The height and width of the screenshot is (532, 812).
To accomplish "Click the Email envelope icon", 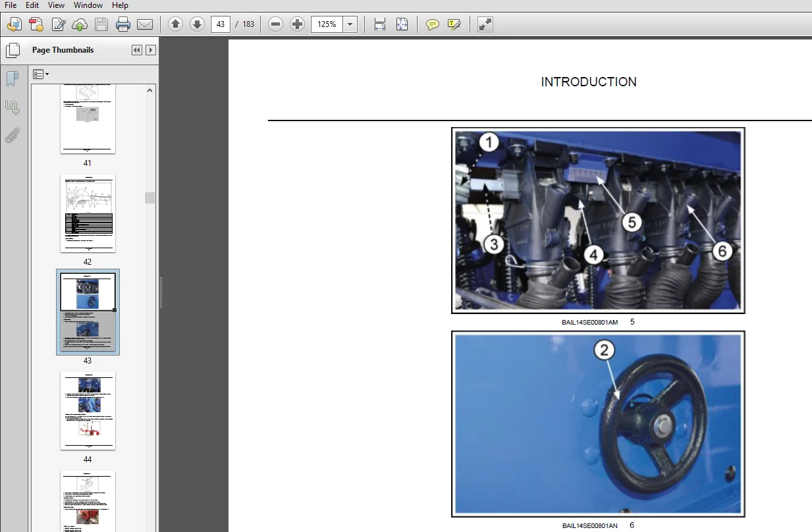I will point(145,25).
